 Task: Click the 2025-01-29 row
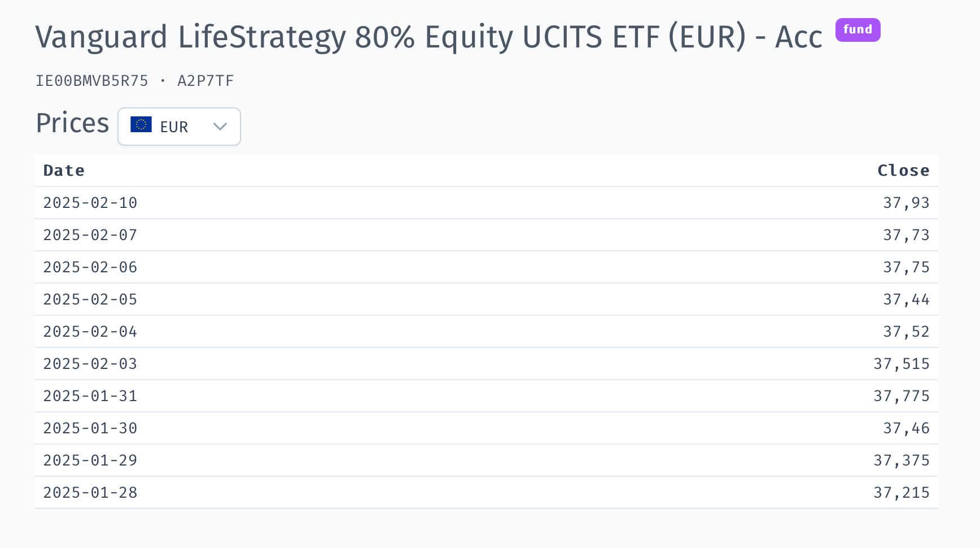coord(487,460)
